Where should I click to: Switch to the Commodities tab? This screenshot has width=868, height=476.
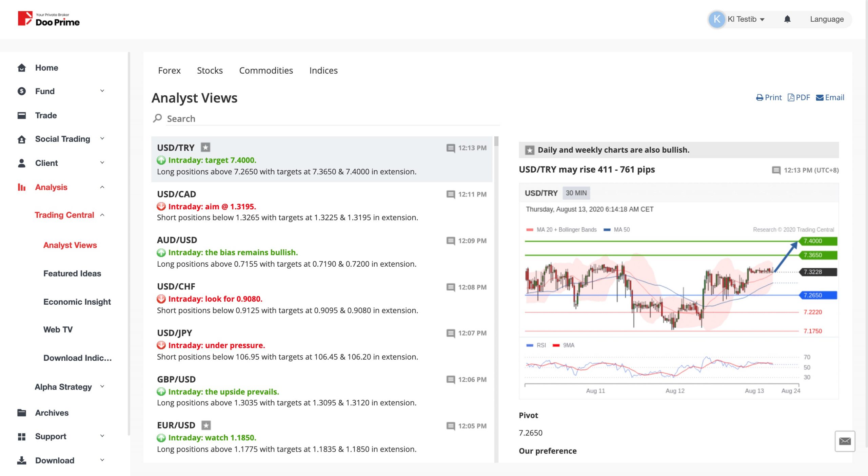pyautogui.click(x=266, y=71)
